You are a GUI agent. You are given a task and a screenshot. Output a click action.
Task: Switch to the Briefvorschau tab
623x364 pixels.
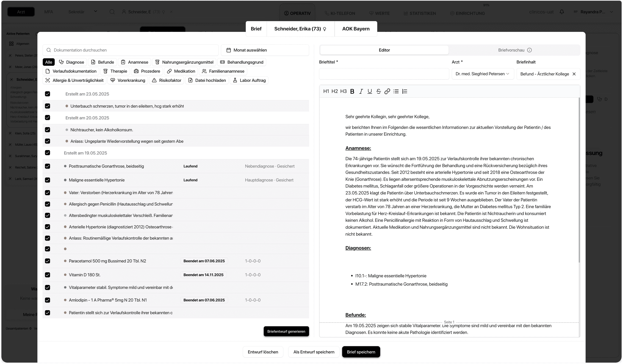[511, 50]
